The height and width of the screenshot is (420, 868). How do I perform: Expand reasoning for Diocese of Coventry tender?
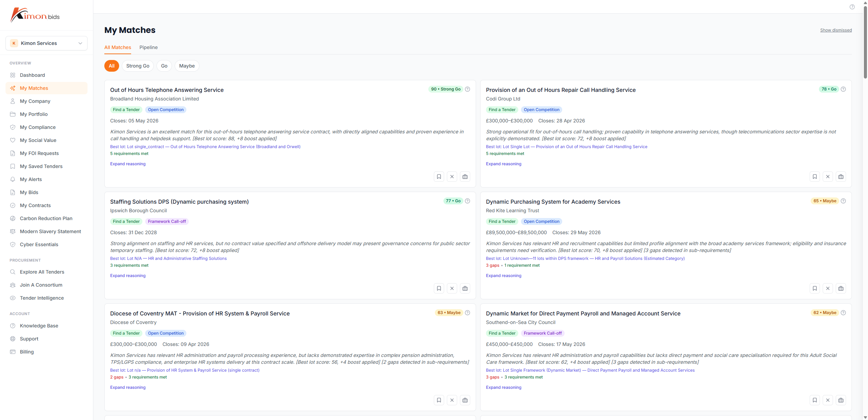pyautogui.click(x=128, y=387)
